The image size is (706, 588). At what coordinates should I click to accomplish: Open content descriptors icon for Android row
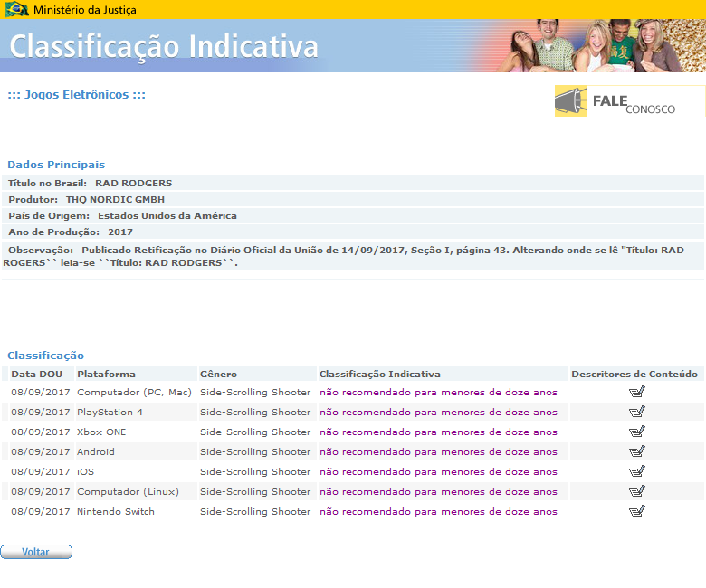[x=636, y=451]
